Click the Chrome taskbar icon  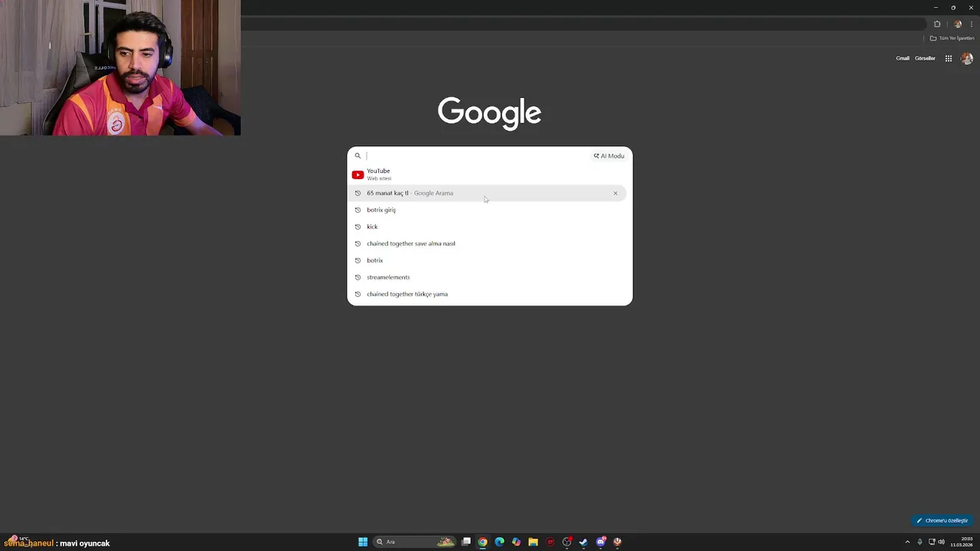coord(482,542)
